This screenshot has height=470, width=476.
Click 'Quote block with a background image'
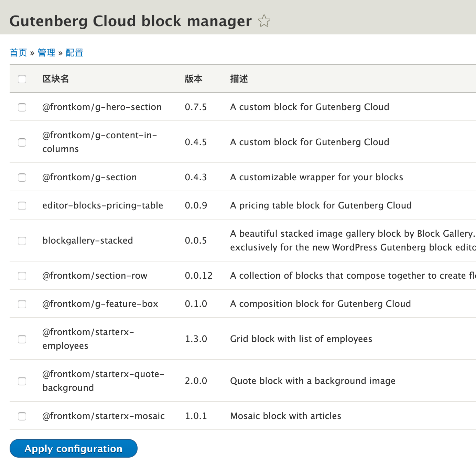pos(313,381)
